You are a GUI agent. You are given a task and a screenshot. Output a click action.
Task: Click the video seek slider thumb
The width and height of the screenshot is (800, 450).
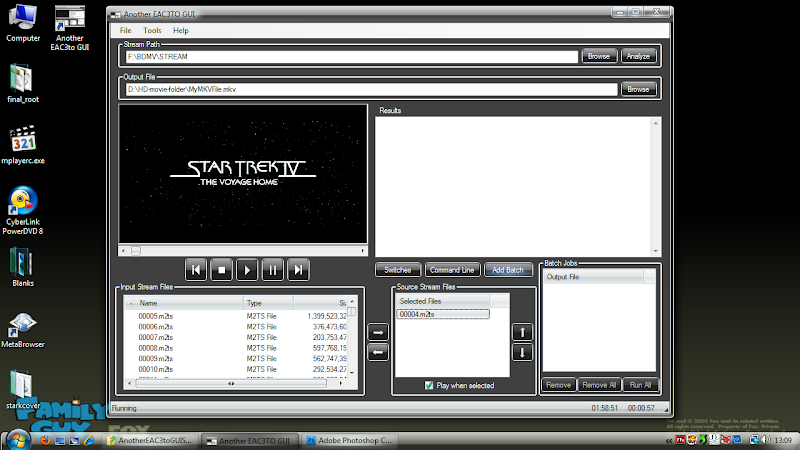[x=136, y=251]
